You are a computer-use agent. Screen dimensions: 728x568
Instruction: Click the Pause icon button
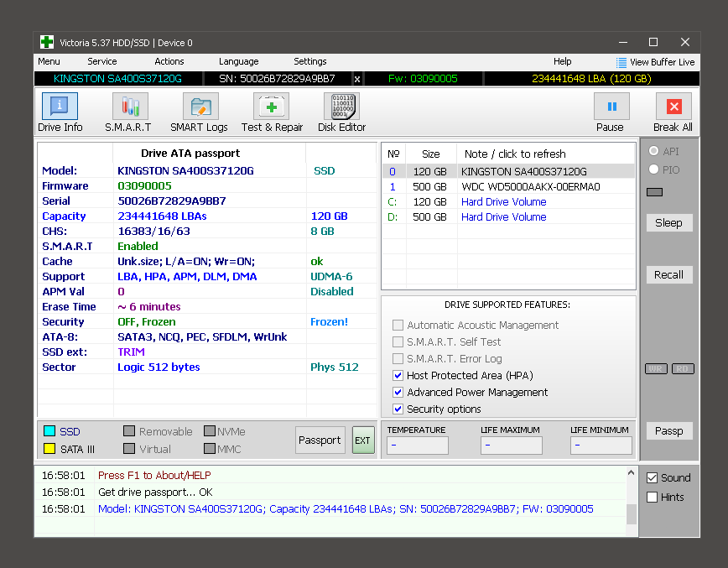click(x=612, y=107)
